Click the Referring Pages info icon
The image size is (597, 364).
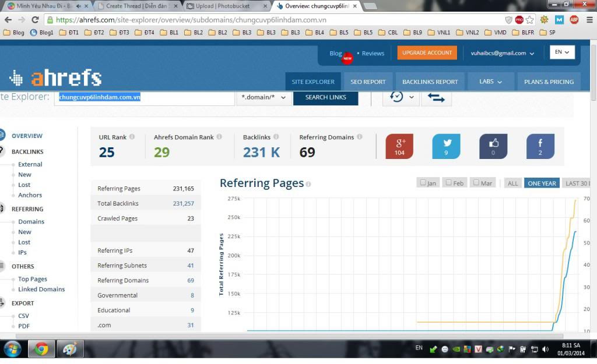coord(308,184)
